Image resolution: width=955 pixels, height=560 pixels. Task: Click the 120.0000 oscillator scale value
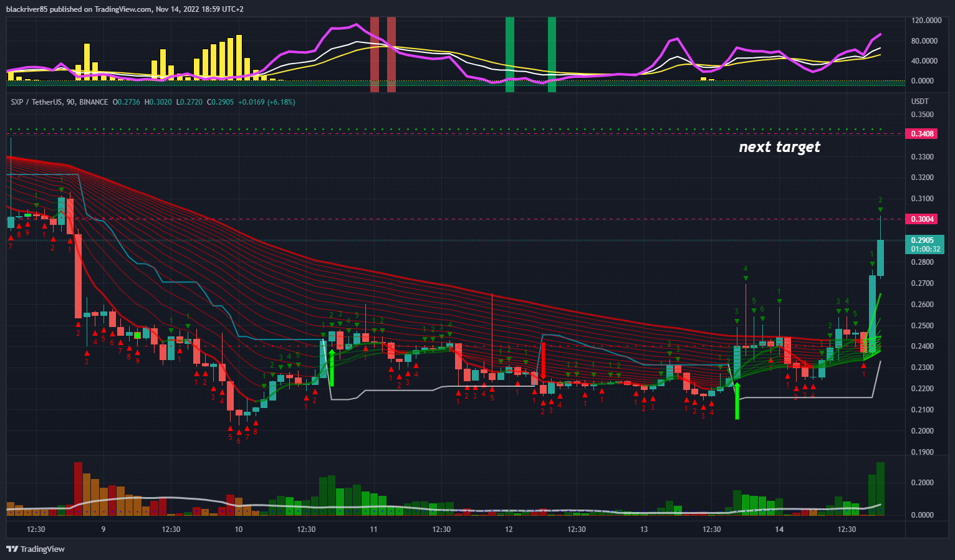926,21
